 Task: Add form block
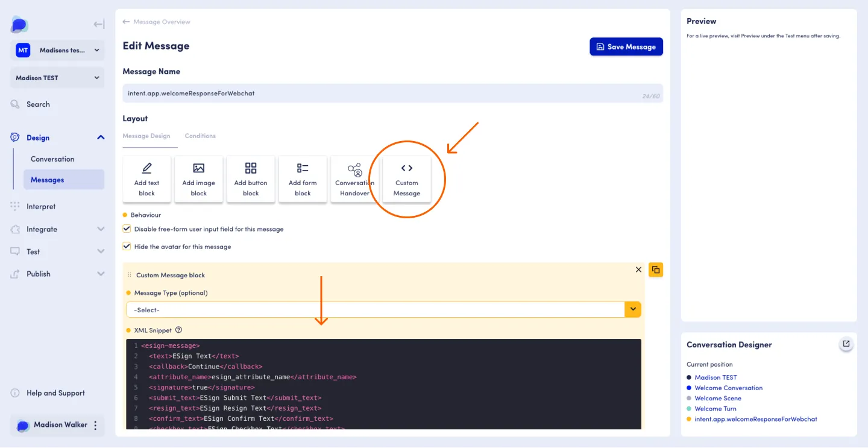click(x=303, y=178)
